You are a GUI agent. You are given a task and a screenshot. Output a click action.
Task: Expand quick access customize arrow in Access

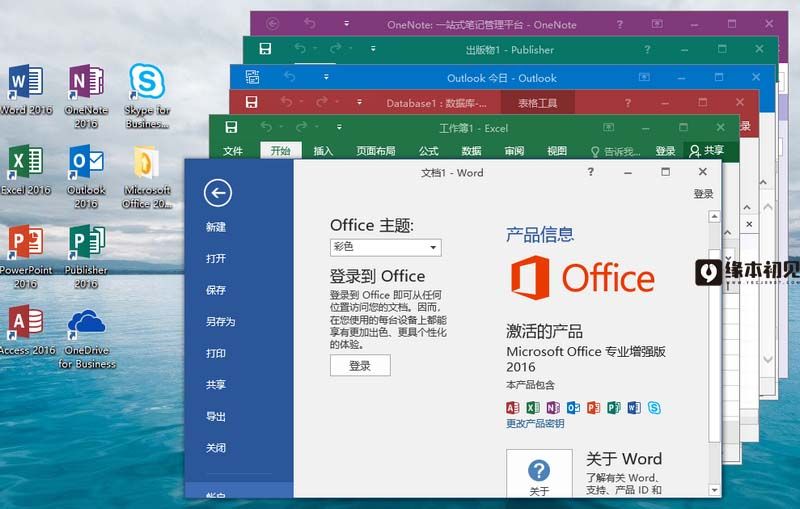pyautogui.click(x=360, y=102)
